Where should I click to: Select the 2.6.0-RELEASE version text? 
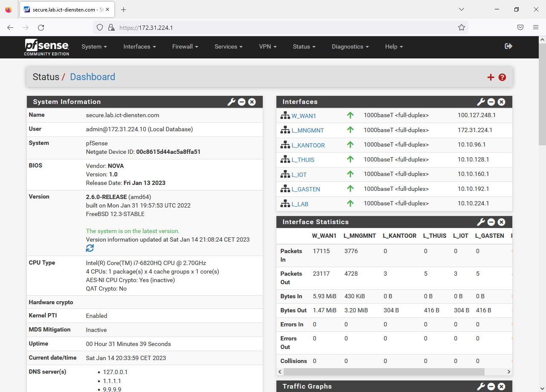[x=106, y=197]
